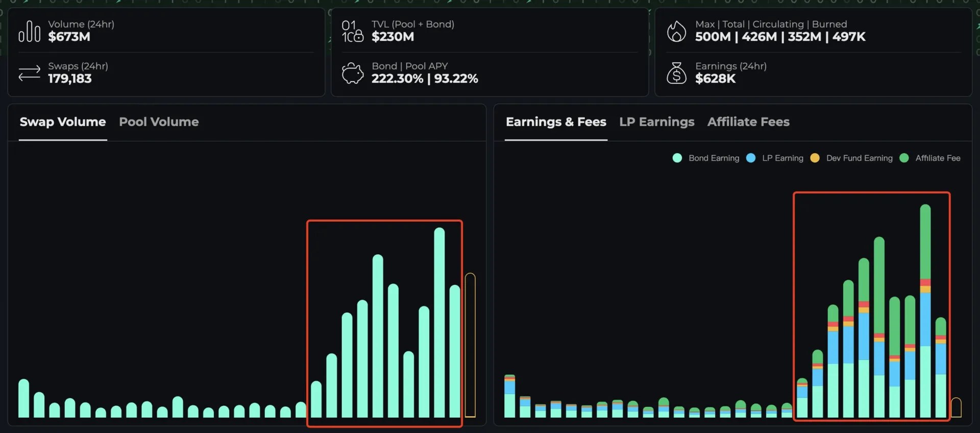Select the Earnings & Fees tab
This screenshot has width=980, height=433.
pyautogui.click(x=556, y=122)
